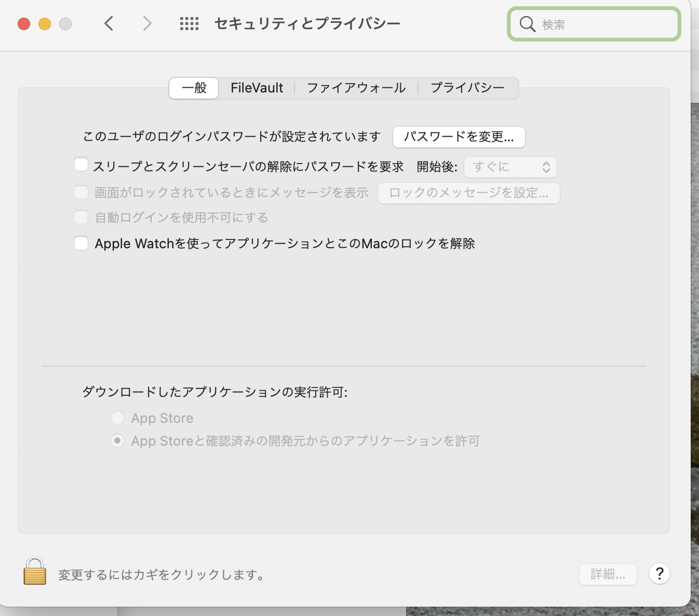Image resolution: width=699 pixels, height=616 pixels.
Task: Open help with the question mark button
Action: coord(659,574)
